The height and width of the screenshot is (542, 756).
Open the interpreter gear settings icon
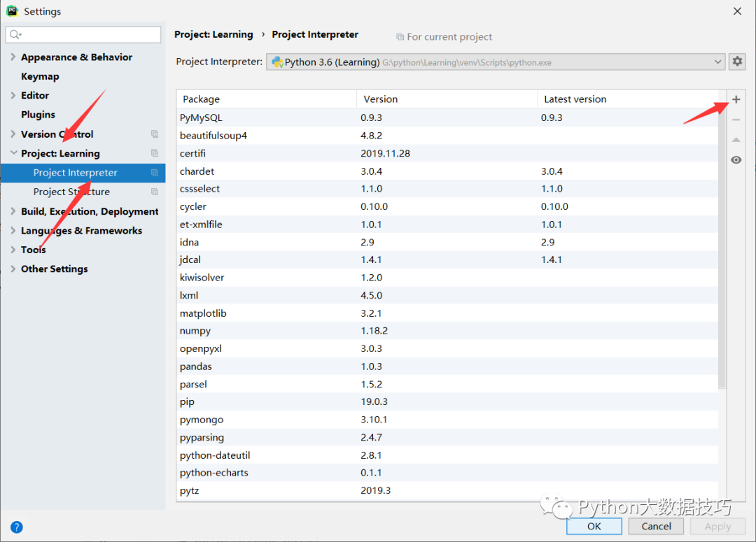coord(737,62)
